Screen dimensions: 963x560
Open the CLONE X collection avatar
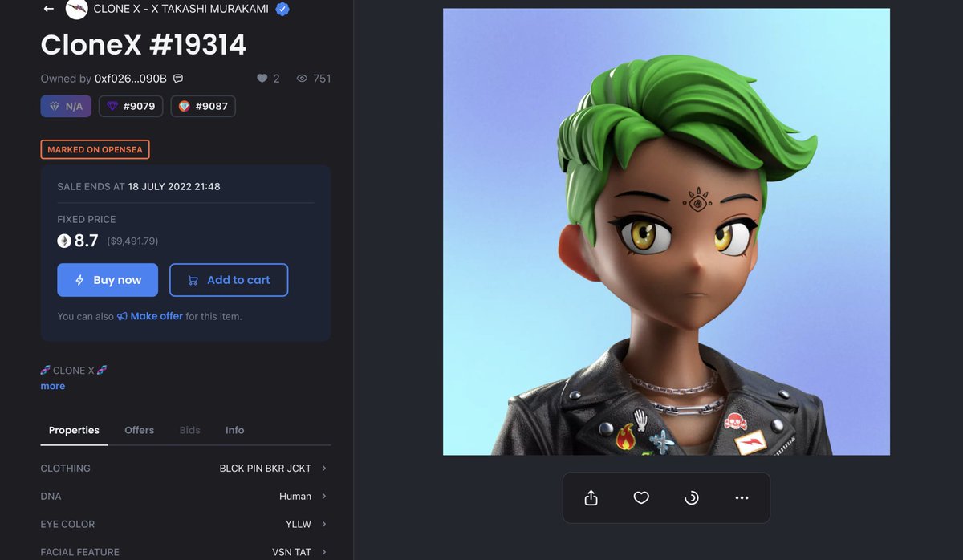pos(76,9)
